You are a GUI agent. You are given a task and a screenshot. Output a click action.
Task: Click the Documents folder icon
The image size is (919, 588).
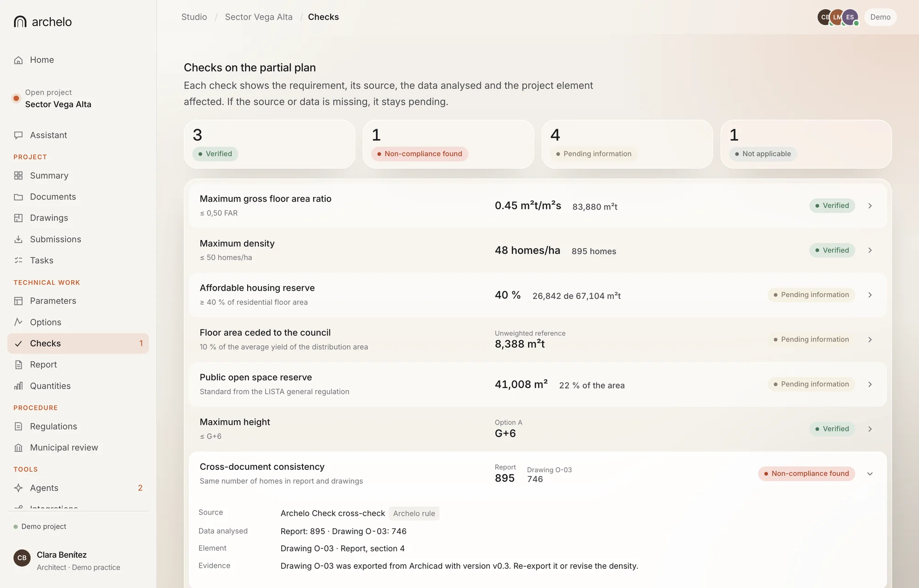[18, 197]
